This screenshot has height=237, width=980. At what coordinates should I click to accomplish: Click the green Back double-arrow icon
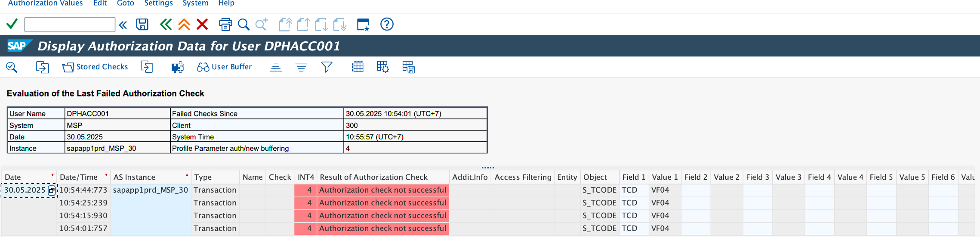(166, 25)
